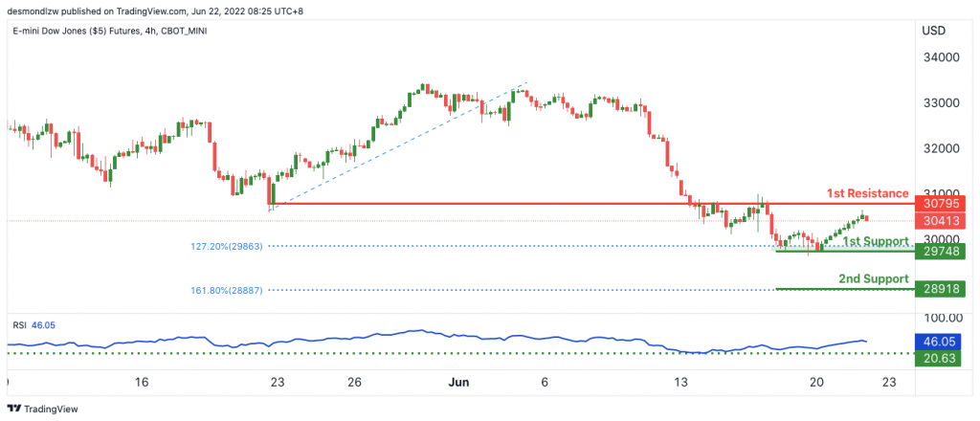Click the RSI indicator name label
This screenshot has width=980, height=421.
[x=19, y=325]
